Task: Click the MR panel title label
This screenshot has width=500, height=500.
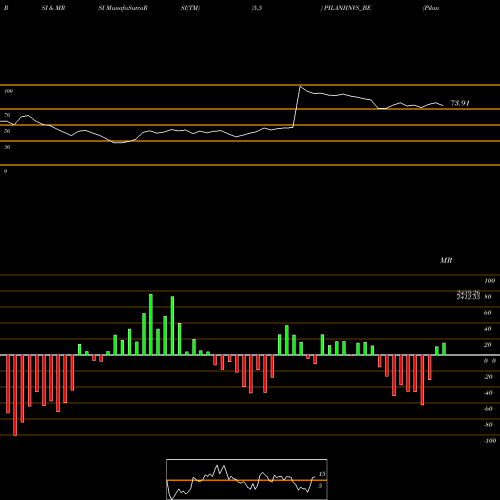Action: [446, 260]
